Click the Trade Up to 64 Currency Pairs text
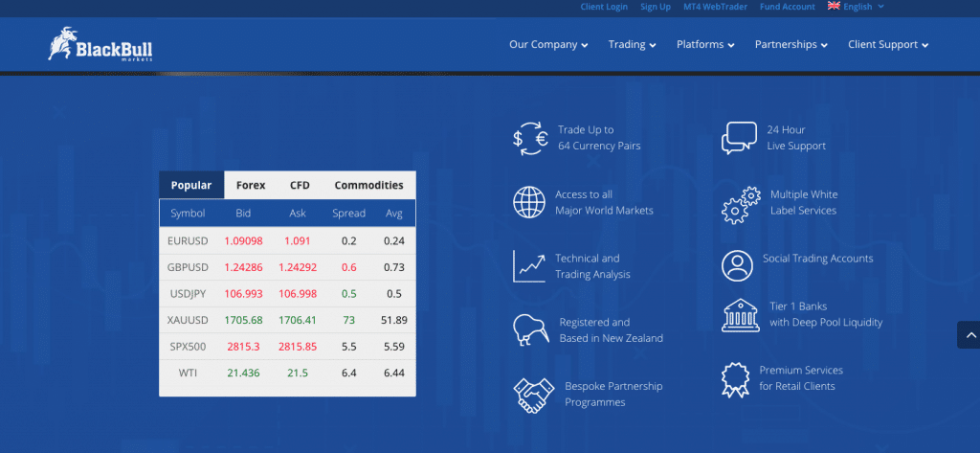 tap(599, 138)
